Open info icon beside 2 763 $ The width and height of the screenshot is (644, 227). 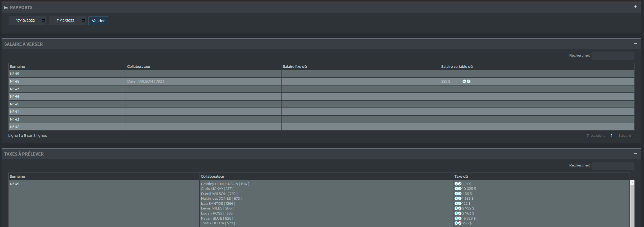(x=456, y=213)
